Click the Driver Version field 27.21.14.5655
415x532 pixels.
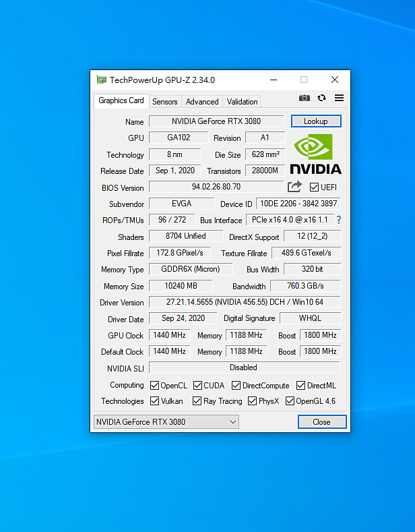(x=245, y=302)
